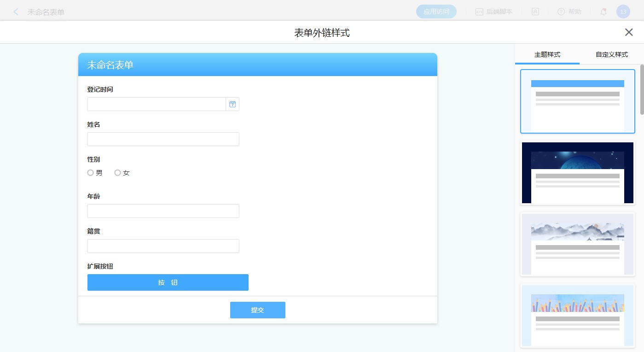
Task: Click the user avatar labeled 13
Action: coord(623,12)
